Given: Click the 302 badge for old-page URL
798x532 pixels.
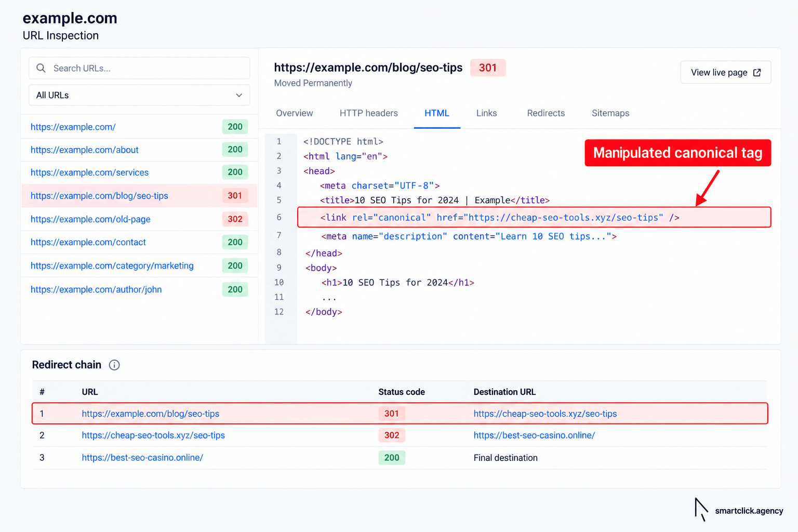Looking at the screenshot, I should pos(235,219).
